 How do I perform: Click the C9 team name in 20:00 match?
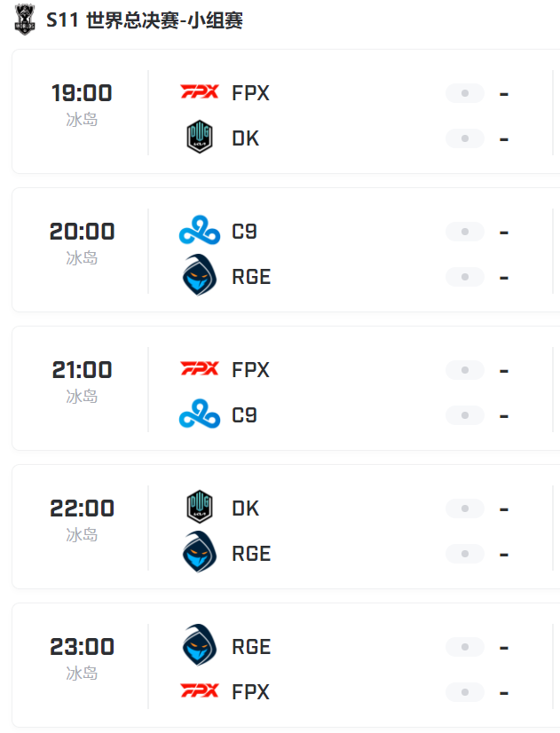tap(244, 232)
